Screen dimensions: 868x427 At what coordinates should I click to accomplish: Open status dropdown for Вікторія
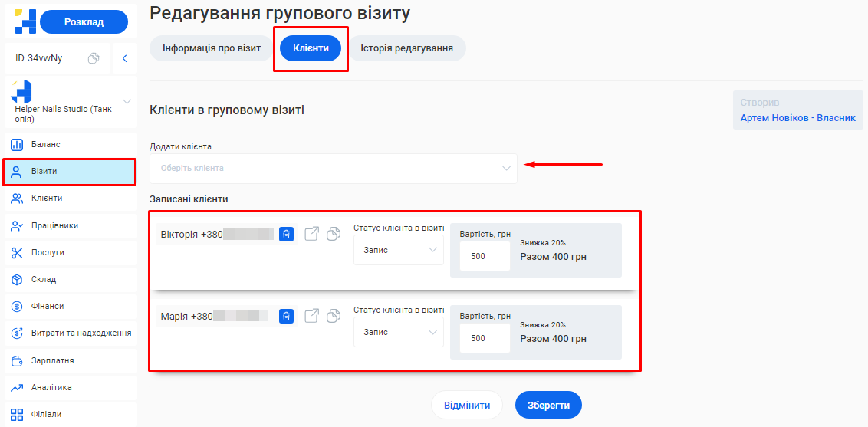tap(398, 250)
